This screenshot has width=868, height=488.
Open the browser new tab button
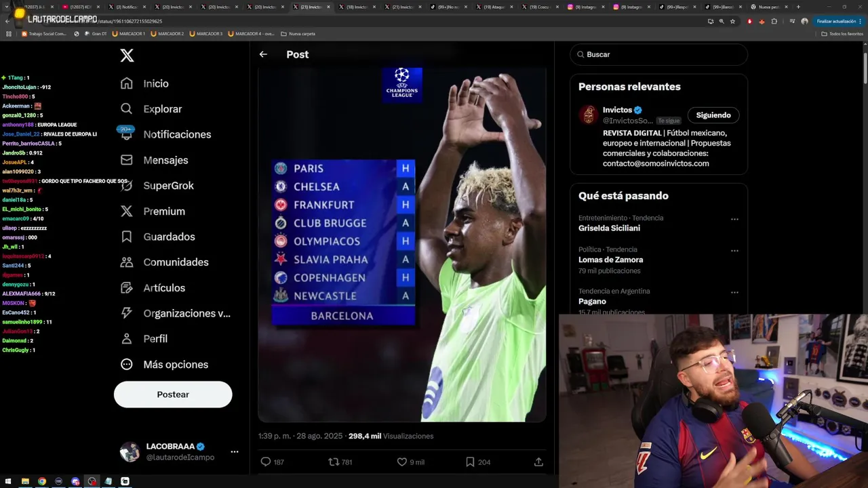798,7
